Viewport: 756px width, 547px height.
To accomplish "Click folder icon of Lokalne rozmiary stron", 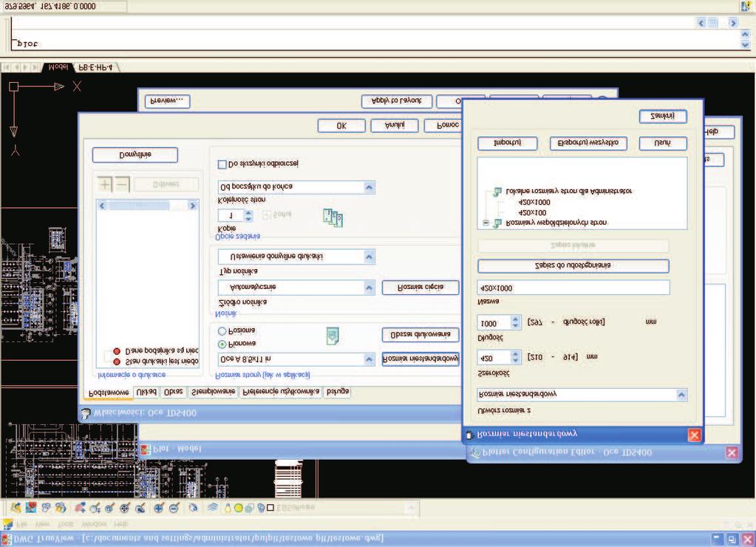I will (497, 192).
